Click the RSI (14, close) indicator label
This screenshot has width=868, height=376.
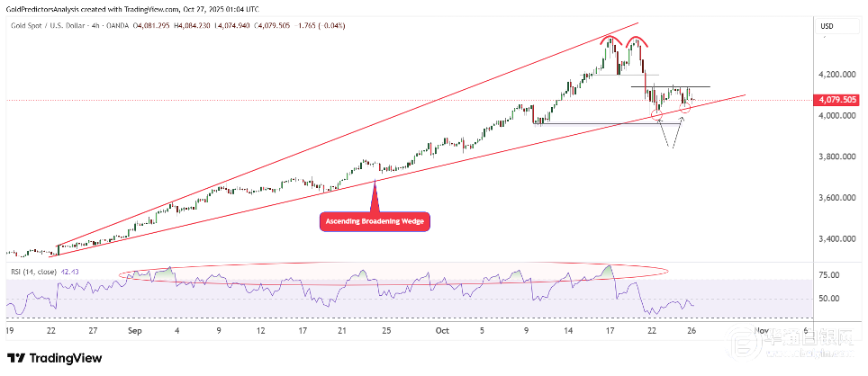[33, 271]
